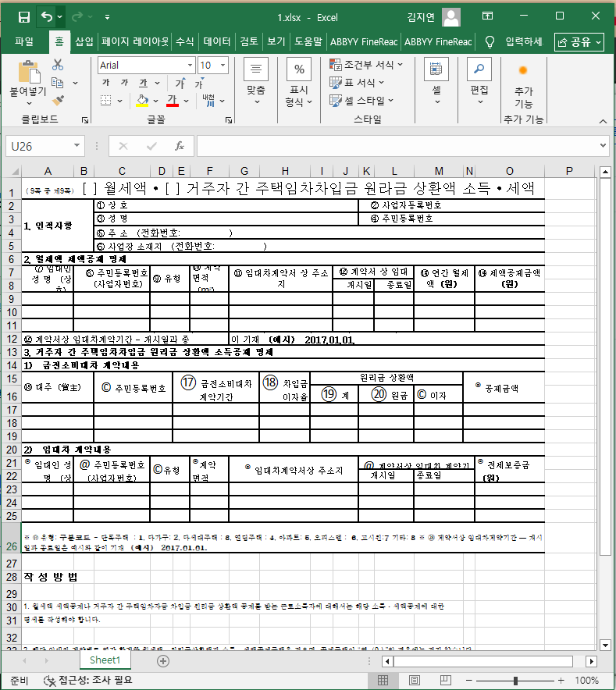This screenshot has height=690, width=616.
Task: Open the File (파일) tab
Action: click(23, 42)
